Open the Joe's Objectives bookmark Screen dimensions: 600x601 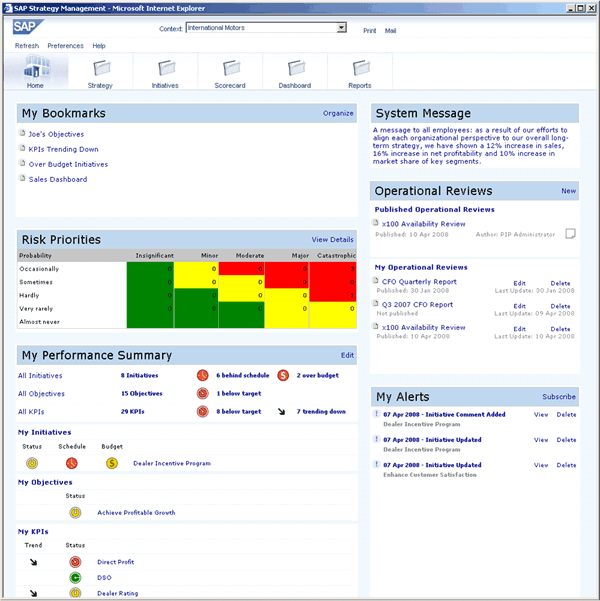pyautogui.click(x=56, y=134)
